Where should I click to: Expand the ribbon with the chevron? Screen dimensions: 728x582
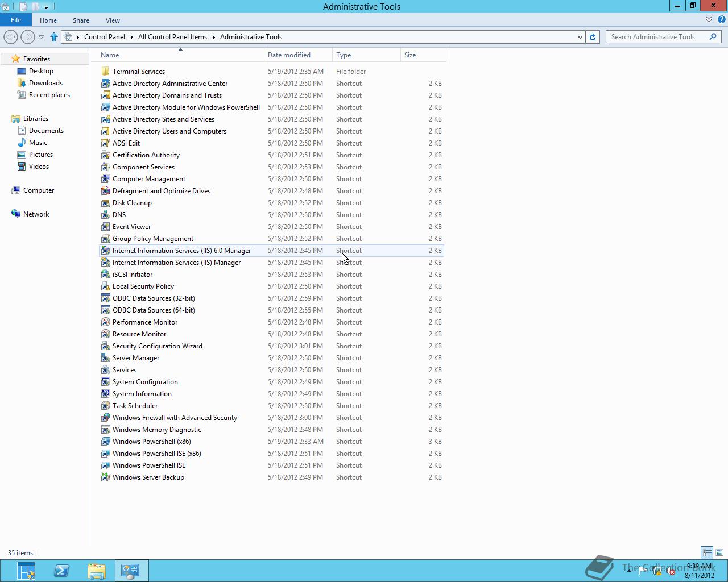coord(709,20)
